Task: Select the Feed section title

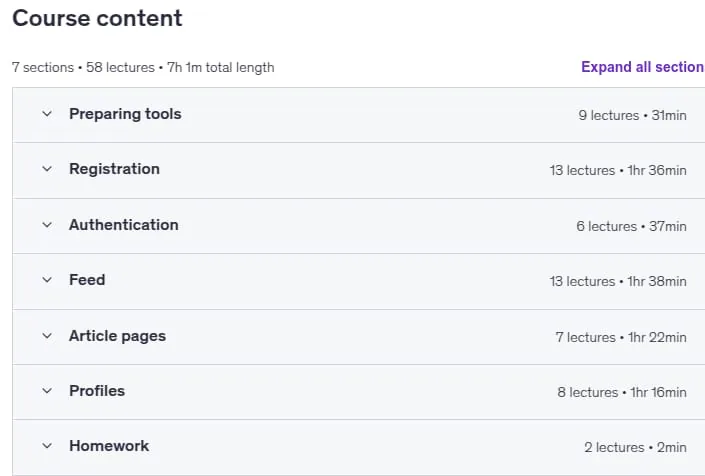Action: point(87,280)
